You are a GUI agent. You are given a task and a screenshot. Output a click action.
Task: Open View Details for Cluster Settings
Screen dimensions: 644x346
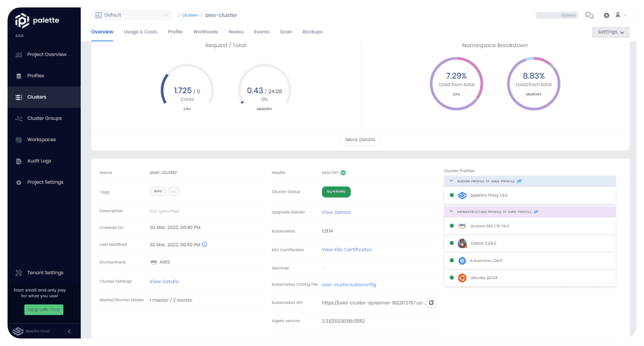[x=164, y=281]
